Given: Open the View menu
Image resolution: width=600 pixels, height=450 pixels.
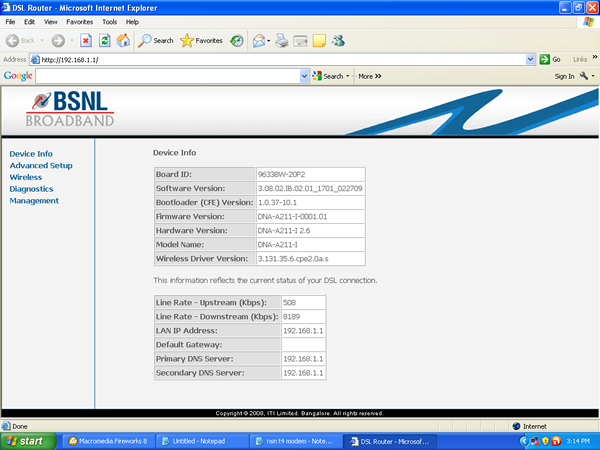Looking at the screenshot, I should [x=51, y=22].
